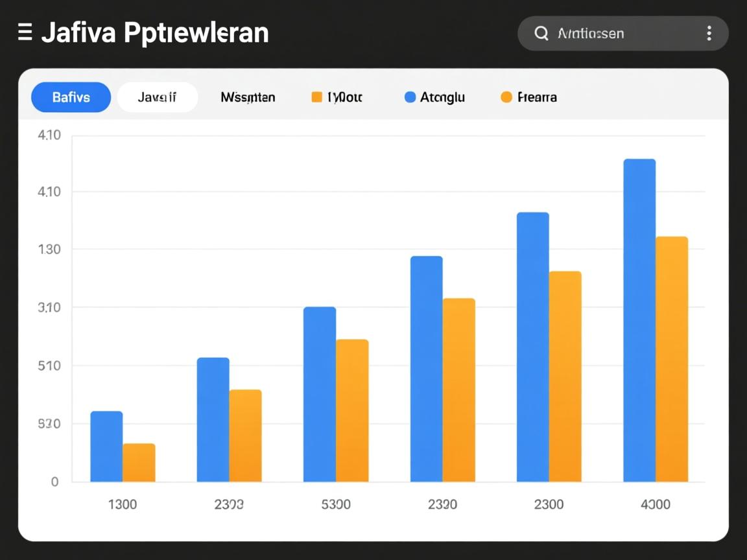This screenshot has width=747, height=560.
Task: Select the blue bar above 1300
Action: coord(106,447)
